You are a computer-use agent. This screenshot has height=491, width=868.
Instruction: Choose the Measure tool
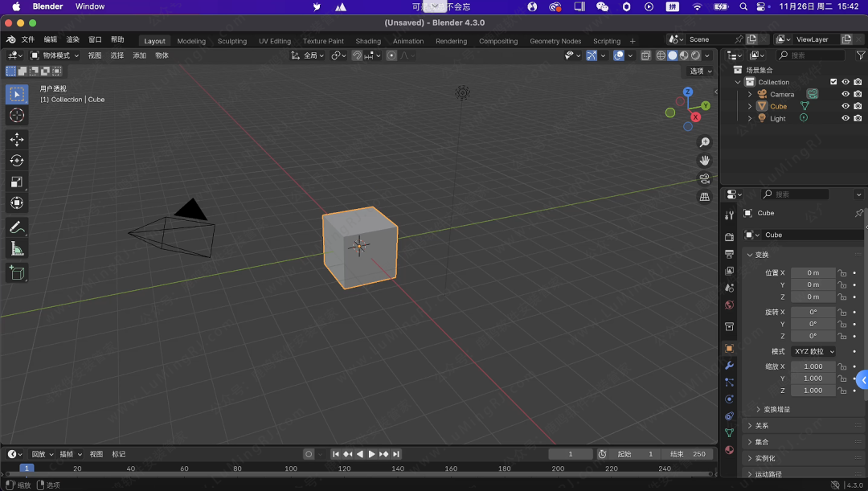point(17,250)
